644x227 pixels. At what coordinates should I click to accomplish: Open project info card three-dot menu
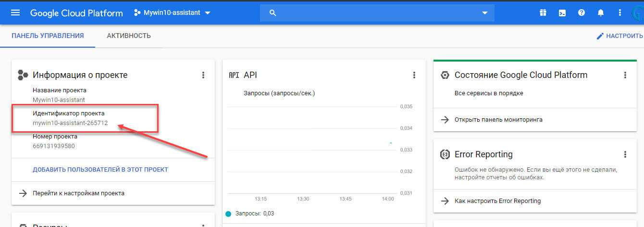coord(203,75)
